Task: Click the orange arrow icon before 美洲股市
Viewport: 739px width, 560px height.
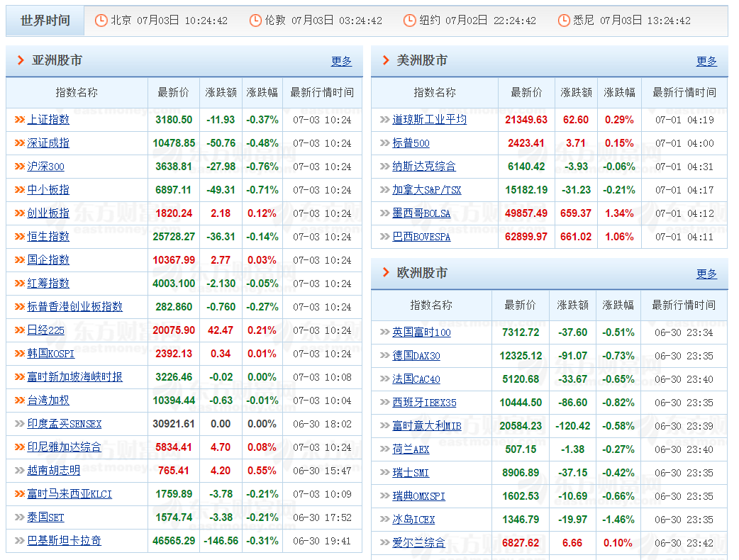Action: click(385, 61)
